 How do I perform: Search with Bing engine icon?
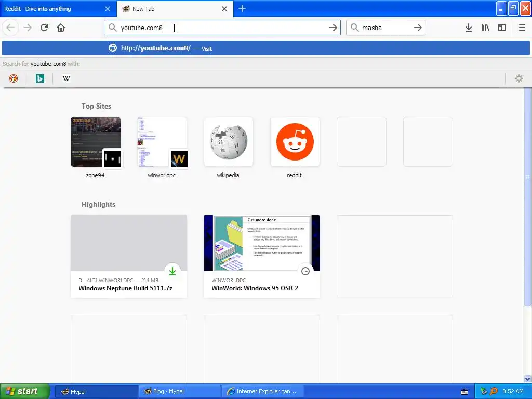[40, 78]
